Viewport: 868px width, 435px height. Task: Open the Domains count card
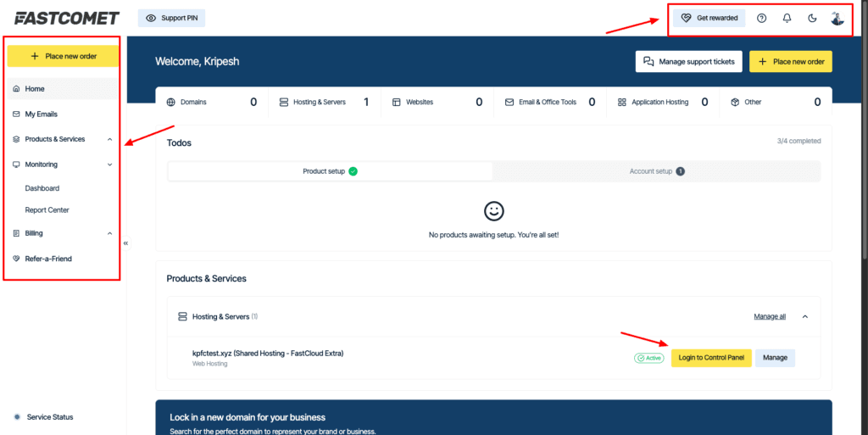click(x=211, y=102)
